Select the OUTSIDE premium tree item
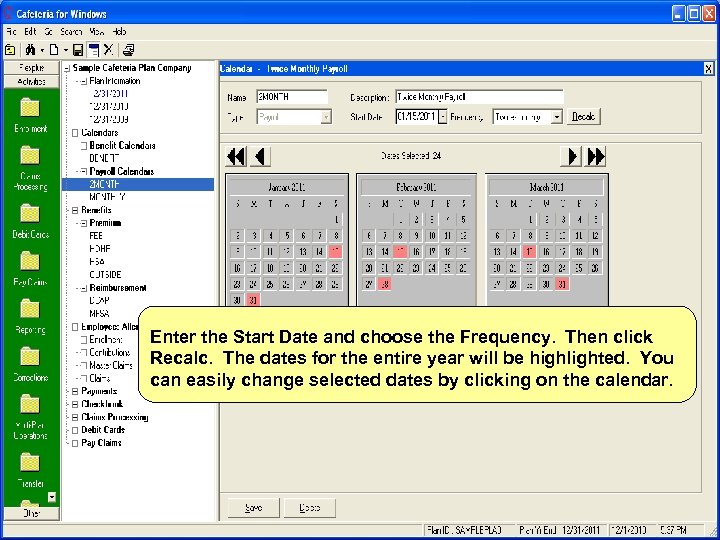This screenshot has height=540, width=720. (x=105, y=275)
